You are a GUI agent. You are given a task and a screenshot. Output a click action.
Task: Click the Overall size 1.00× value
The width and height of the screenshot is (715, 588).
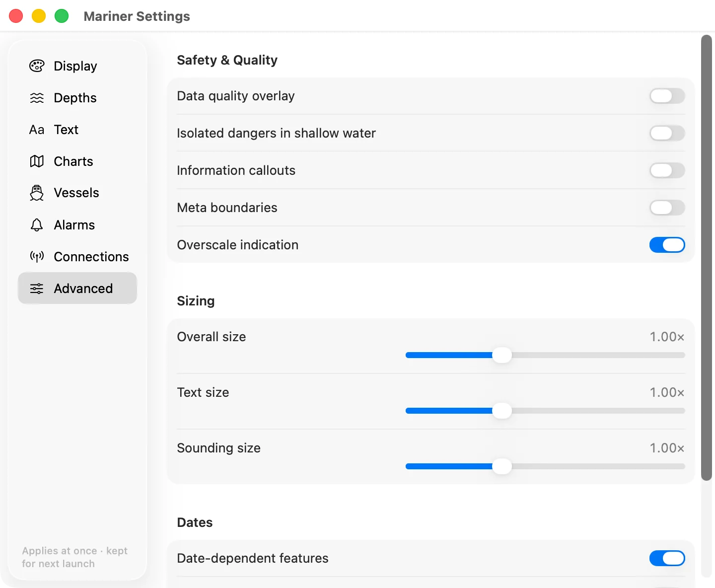(x=667, y=337)
